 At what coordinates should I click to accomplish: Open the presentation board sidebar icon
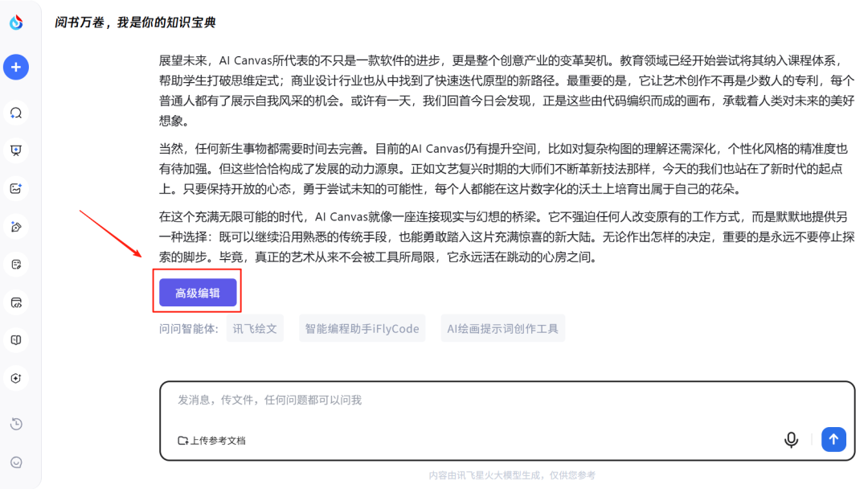coord(16,150)
